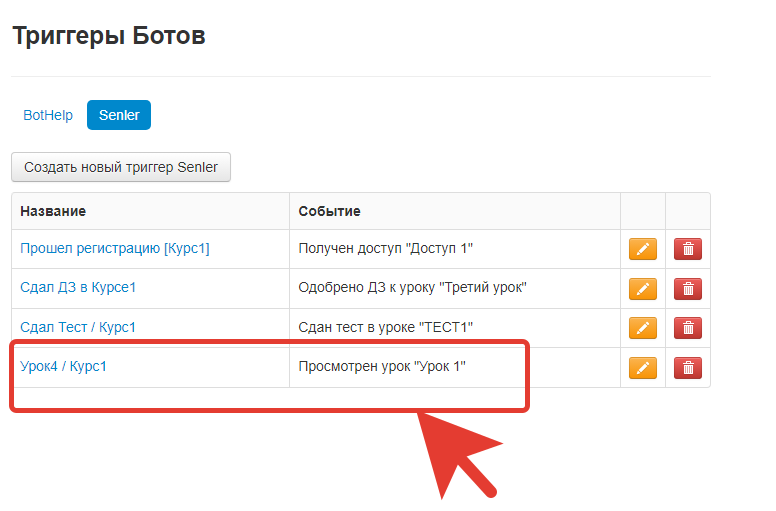Follow the 'Сдал ДЗ в Курсе1' link
The height and width of the screenshot is (511, 776).
[78, 288]
